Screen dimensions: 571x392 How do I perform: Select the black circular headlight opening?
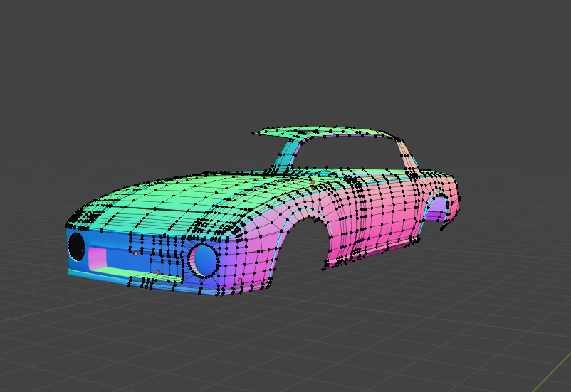click(76, 246)
